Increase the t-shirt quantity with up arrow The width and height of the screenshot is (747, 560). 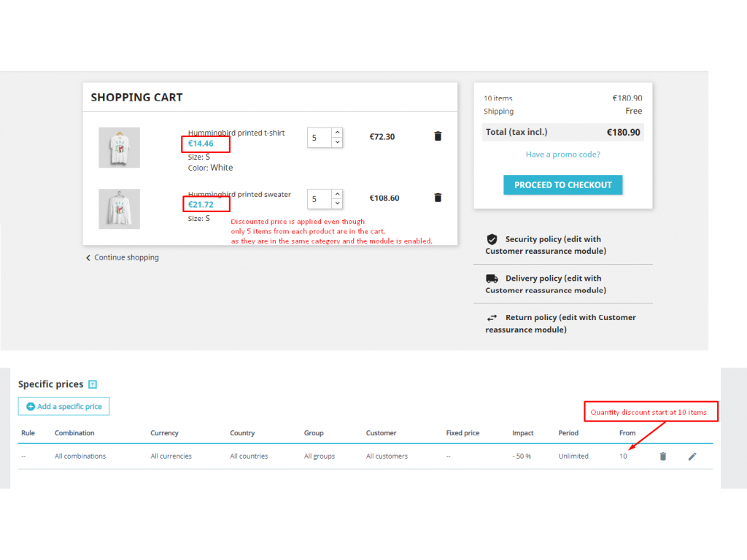337,133
